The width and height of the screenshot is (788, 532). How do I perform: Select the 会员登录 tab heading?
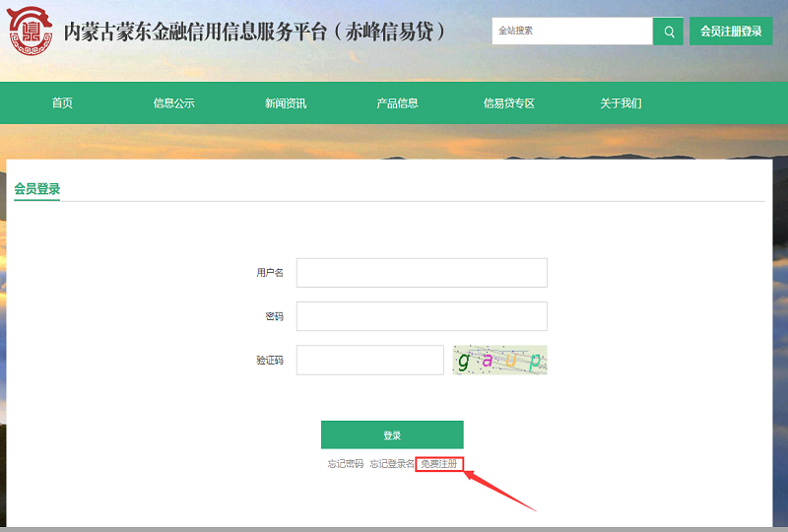pos(37,189)
